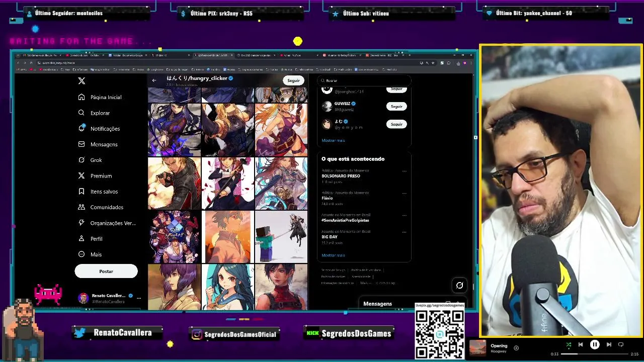644x362 pixels.
Task: Expand the Mais menu in the sidebar
Action: tap(90, 254)
